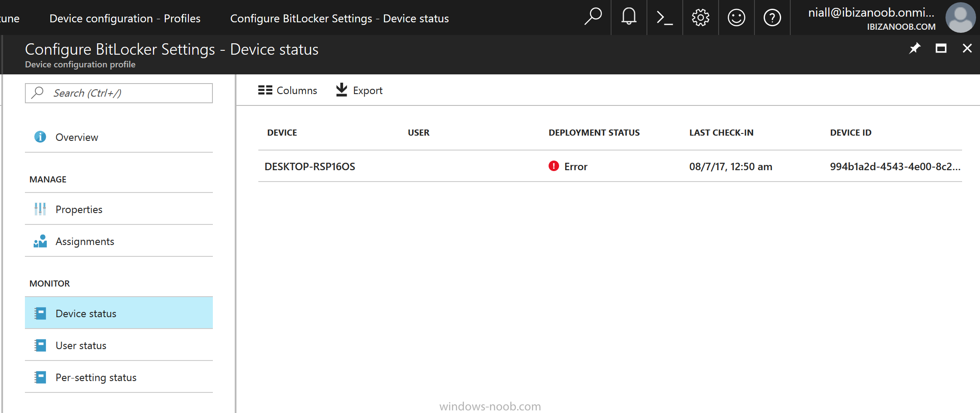Image resolution: width=980 pixels, height=413 pixels.
Task: Open the portal settings gear icon
Action: (x=701, y=18)
